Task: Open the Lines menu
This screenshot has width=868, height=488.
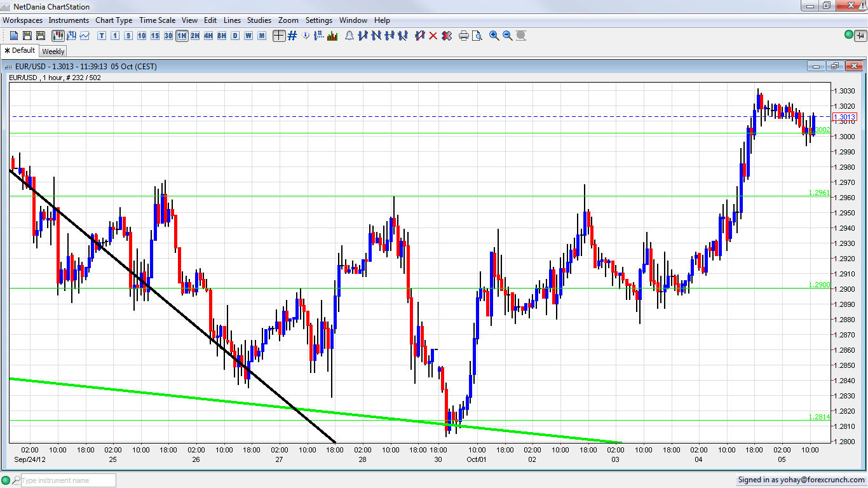Action: click(x=233, y=20)
